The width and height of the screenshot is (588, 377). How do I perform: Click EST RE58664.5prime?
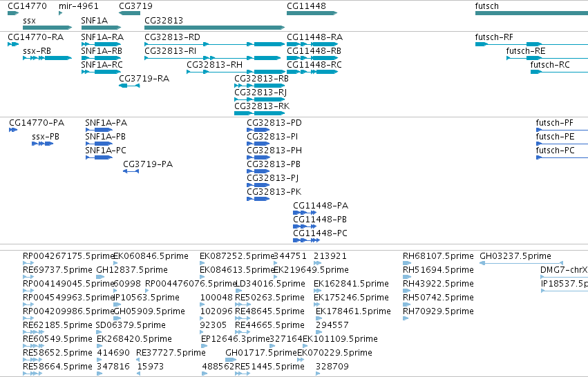point(32,374)
